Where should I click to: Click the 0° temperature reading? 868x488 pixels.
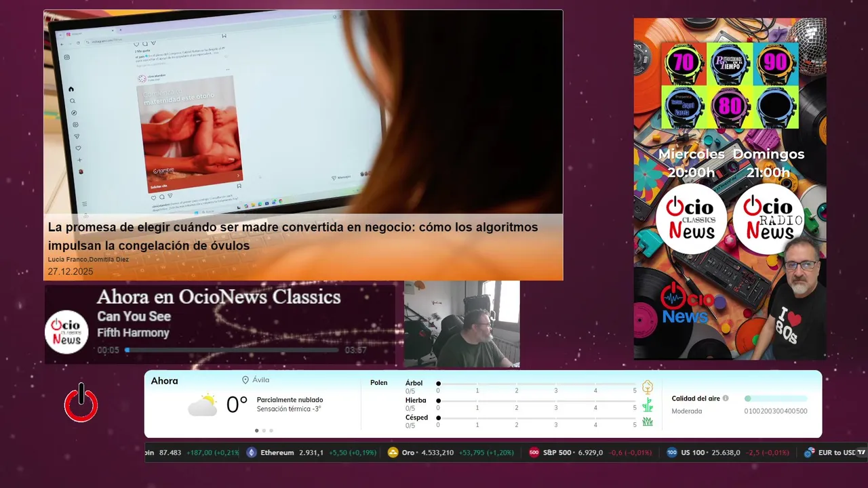[237, 405]
